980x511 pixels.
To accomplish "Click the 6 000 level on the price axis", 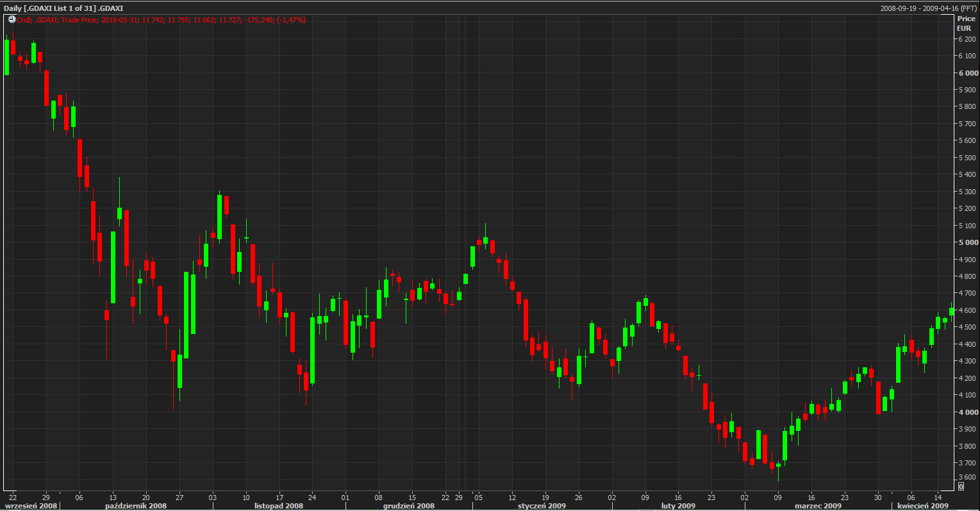I will tap(967, 73).
